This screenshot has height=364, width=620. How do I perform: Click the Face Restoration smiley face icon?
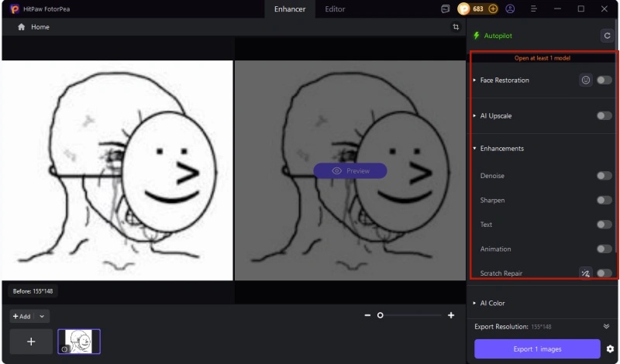point(586,81)
